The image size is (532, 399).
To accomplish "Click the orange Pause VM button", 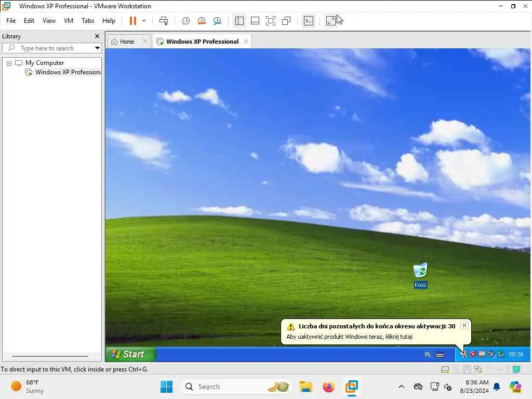I will [x=132, y=21].
